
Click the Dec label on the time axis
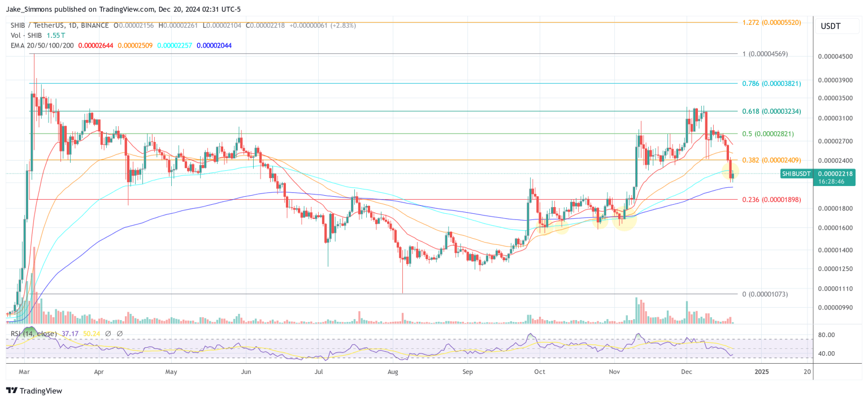click(x=687, y=372)
